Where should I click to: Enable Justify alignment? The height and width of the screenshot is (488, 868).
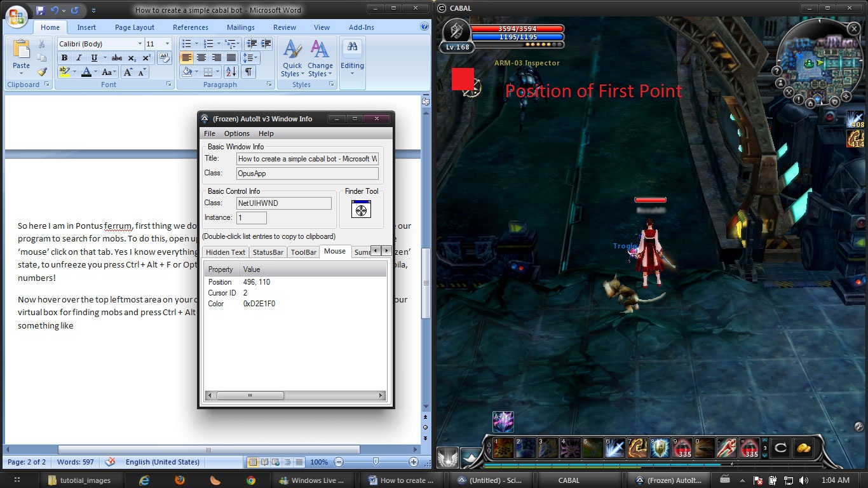(x=231, y=58)
